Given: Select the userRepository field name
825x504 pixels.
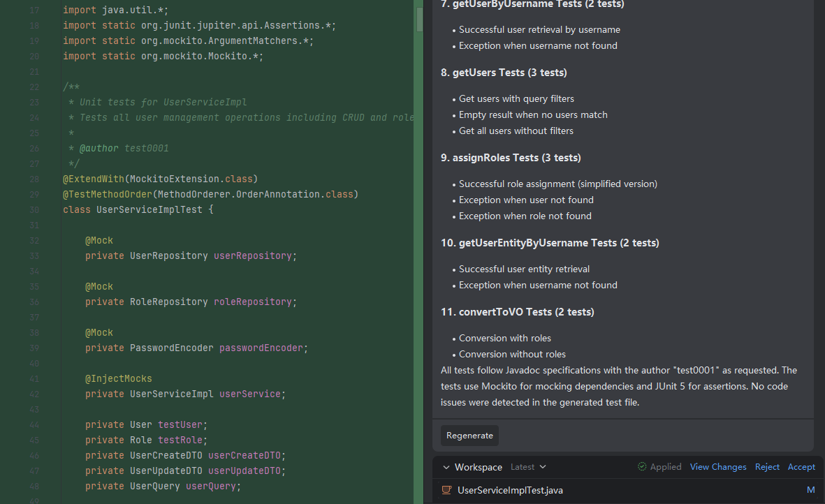Looking at the screenshot, I should coord(252,255).
